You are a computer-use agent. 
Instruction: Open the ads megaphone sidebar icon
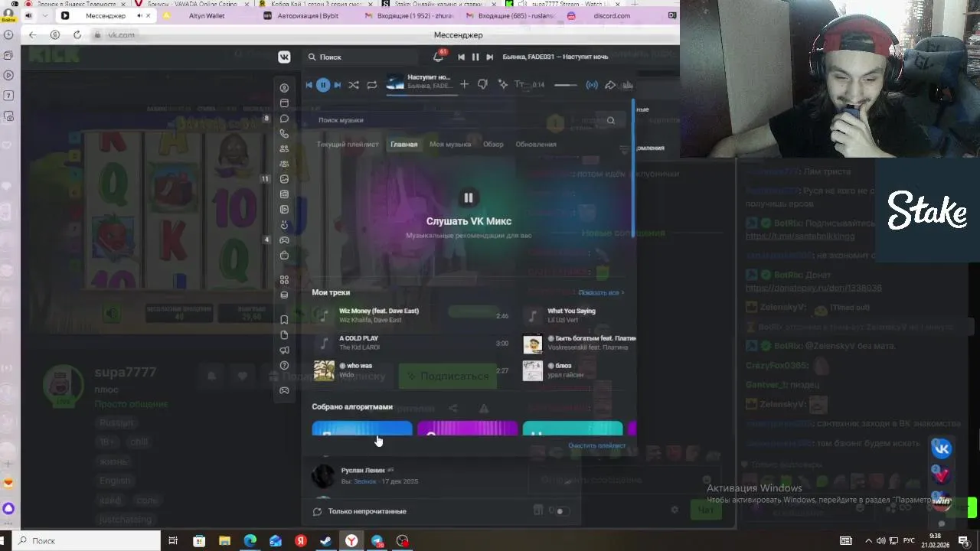pos(284,350)
